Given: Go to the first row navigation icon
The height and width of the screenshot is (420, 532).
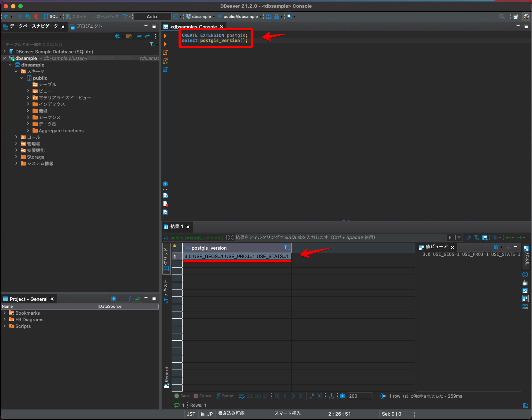Looking at the screenshot, I should click(277, 396).
